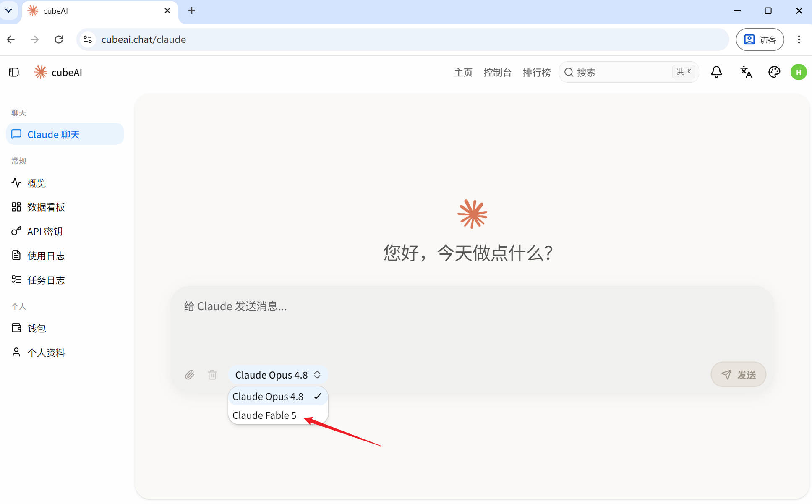This screenshot has height=504, width=812.
Task: Go to 排行榜 in top navigation
Action: click(537, 72)
